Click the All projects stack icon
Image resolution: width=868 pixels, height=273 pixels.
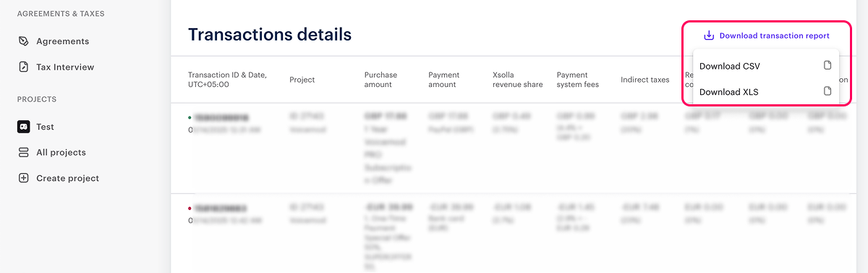(x=24, y=152)
